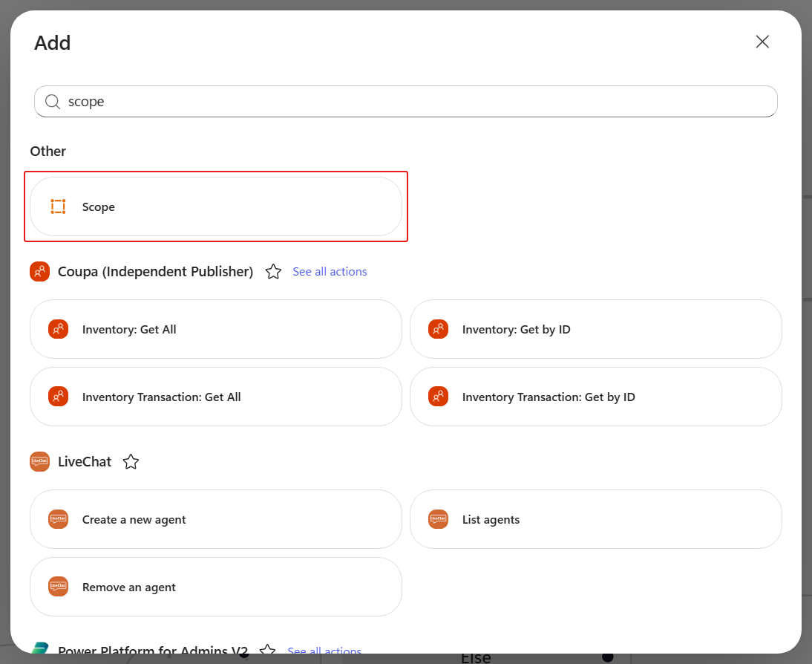Click icon beside List agents
812x664 pixels.
pyautogui.click(x=438, y=519)
